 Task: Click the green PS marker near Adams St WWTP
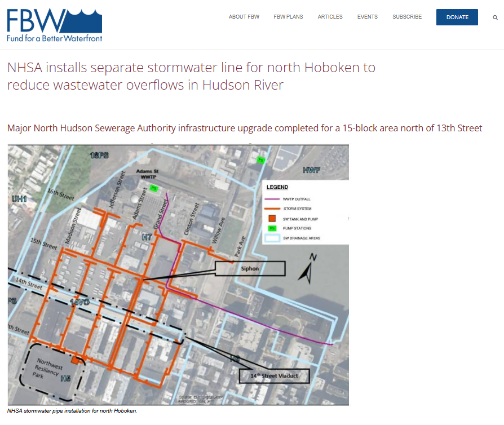pyautogui.click(x=154, y=188)
